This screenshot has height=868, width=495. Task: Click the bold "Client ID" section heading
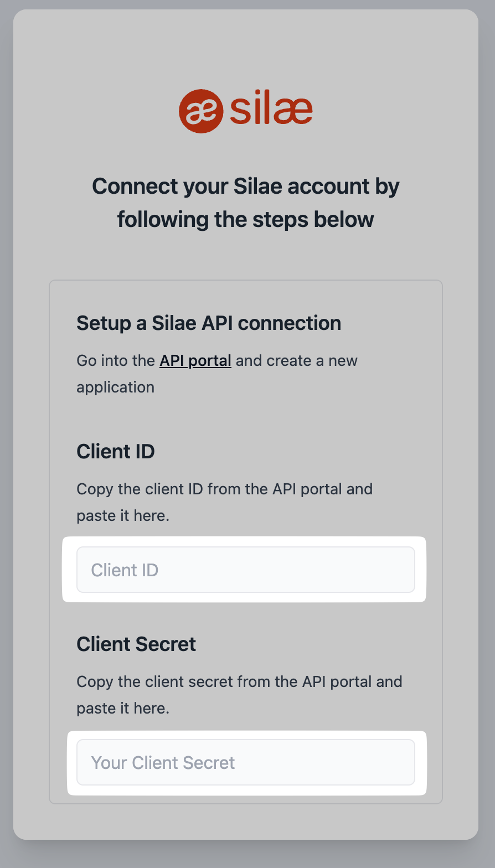[x=115, y=451]
